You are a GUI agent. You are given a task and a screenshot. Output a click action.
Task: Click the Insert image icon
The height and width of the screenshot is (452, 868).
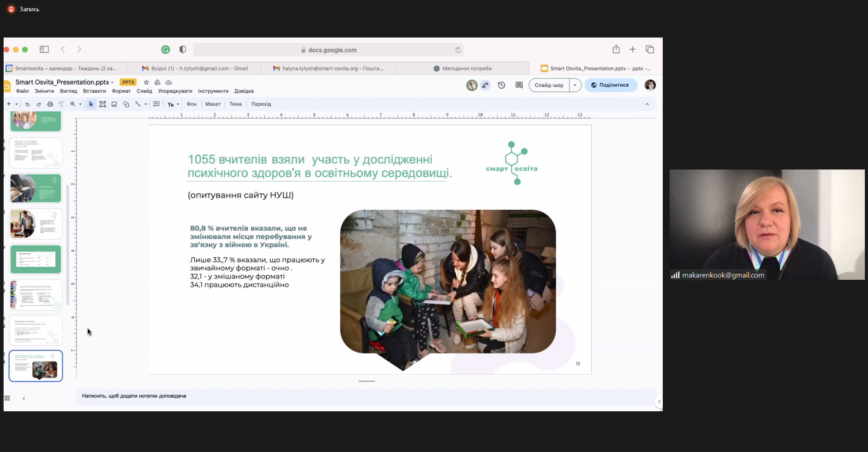point(114,104)
